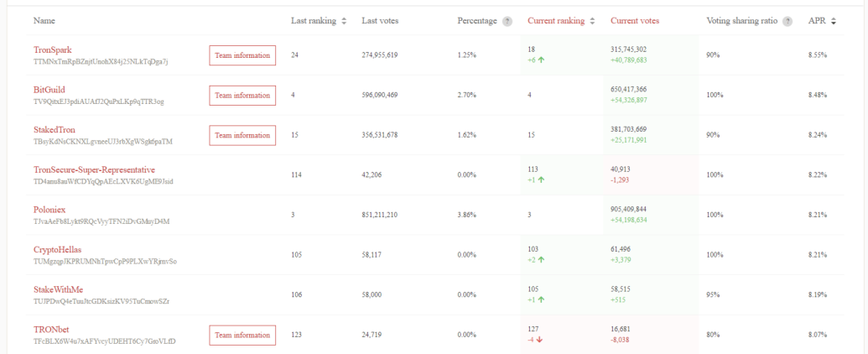The height and width of the screenshot is (354, 868).
Task: Click TRONbet red down arrow indicator
Action: click(540, 340)
